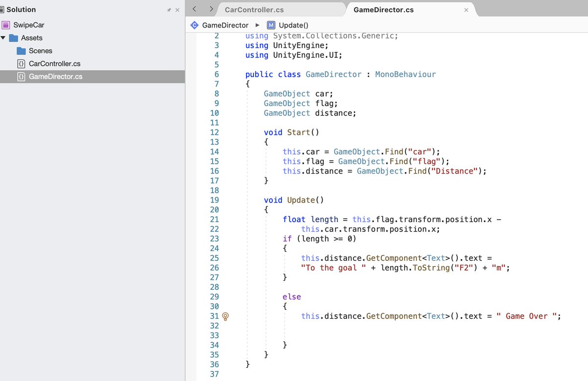The width and height of the screenshot is (588, 381).
Task: Open the Update() member breadcrumb dropdown
Action: [x=294, y=25]
